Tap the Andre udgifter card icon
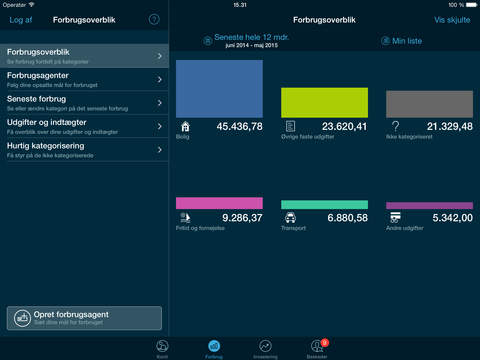Image resolution: width=480 pixels, height=360 pixels. (x=395, y=217)
